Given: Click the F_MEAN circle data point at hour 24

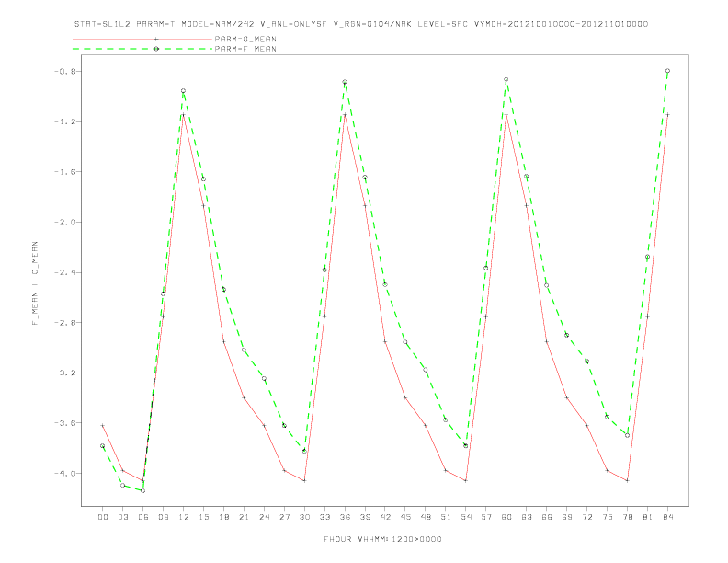Looking at the screenshot, I should [264, 379].
